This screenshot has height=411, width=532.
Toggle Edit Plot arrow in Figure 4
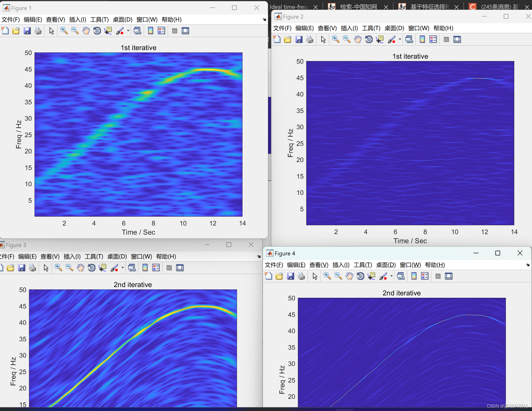[x=315, y=276]
